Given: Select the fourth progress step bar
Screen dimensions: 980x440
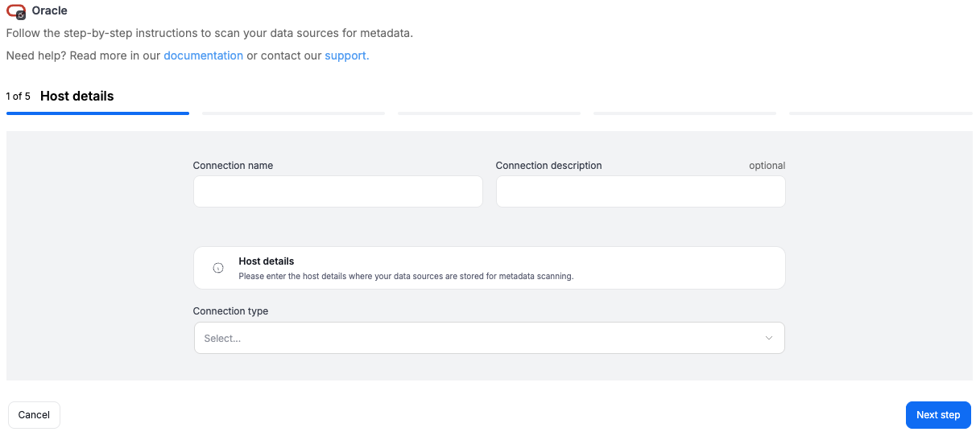Looking at the screenshot, I should click(684, 113).
